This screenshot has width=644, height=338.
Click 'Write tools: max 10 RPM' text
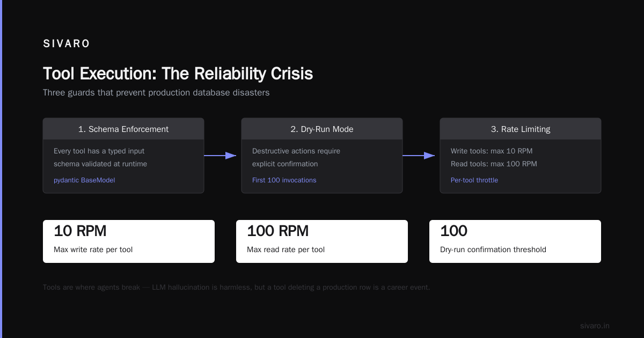click(492, 151)
